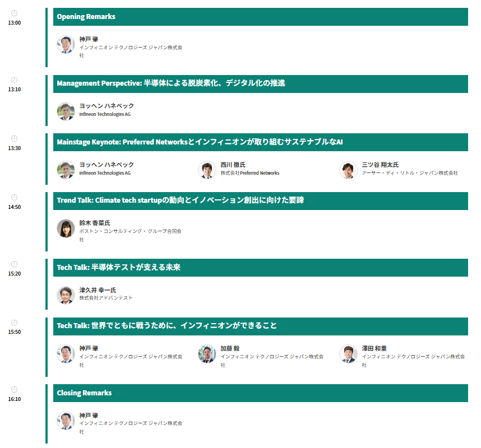Click 澤田 和重's インフィニオン affiliation text

coord(413,361)
